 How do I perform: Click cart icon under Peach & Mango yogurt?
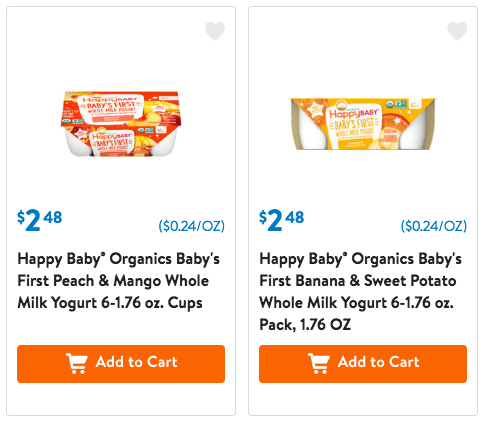point(77,363)
